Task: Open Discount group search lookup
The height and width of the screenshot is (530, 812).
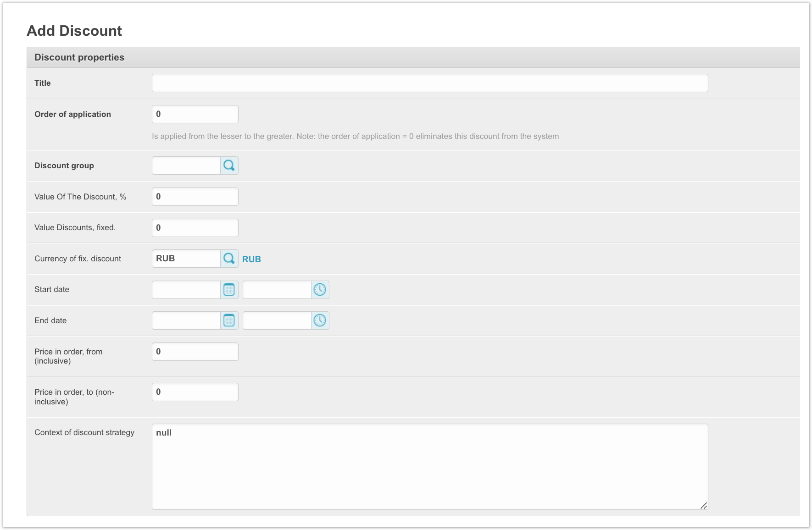Action: [x=229, y=166]
